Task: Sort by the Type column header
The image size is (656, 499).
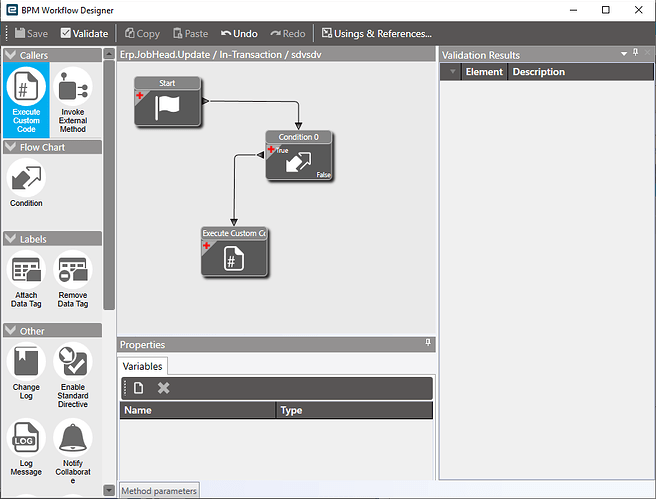Action: pyautogui.click(x=354, y=410)
